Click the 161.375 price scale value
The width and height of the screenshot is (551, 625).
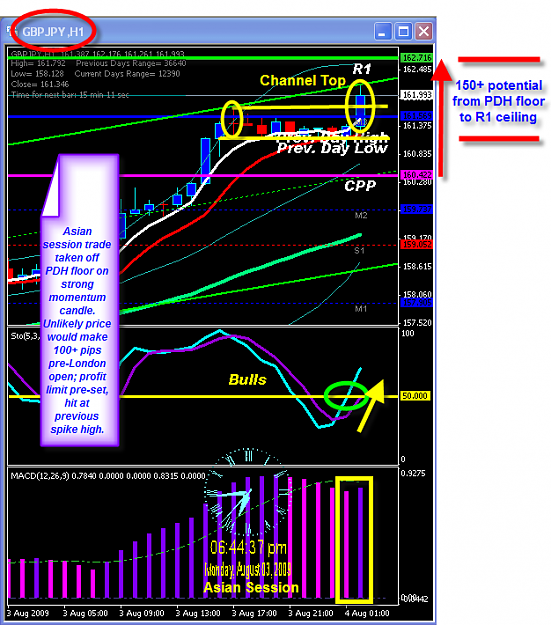(x=417, y=126)
